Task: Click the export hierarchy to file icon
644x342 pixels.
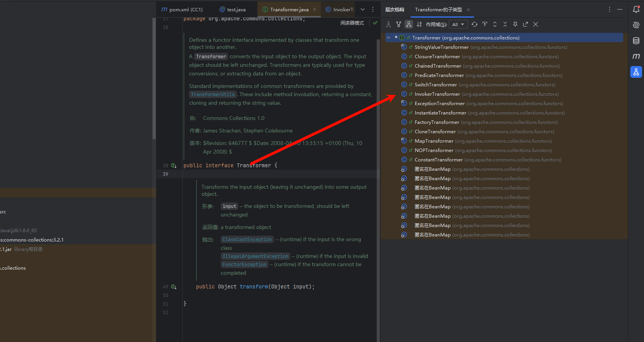Action: 525,24
